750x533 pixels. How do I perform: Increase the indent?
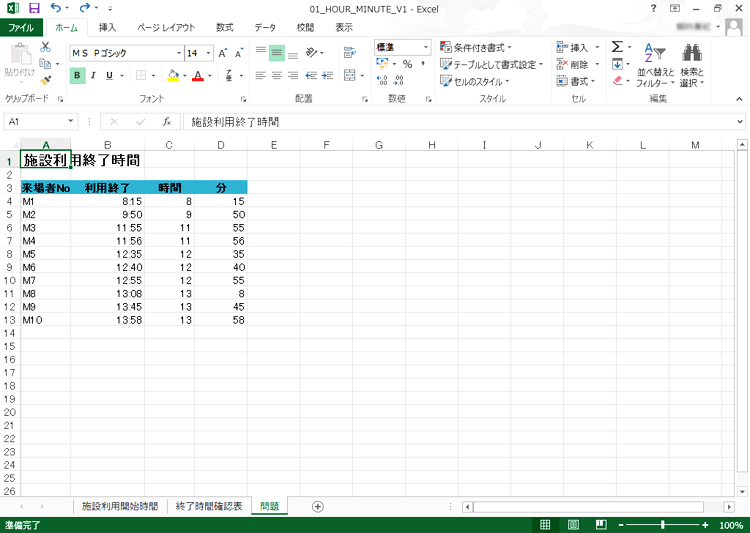click(x=328, y=76)
